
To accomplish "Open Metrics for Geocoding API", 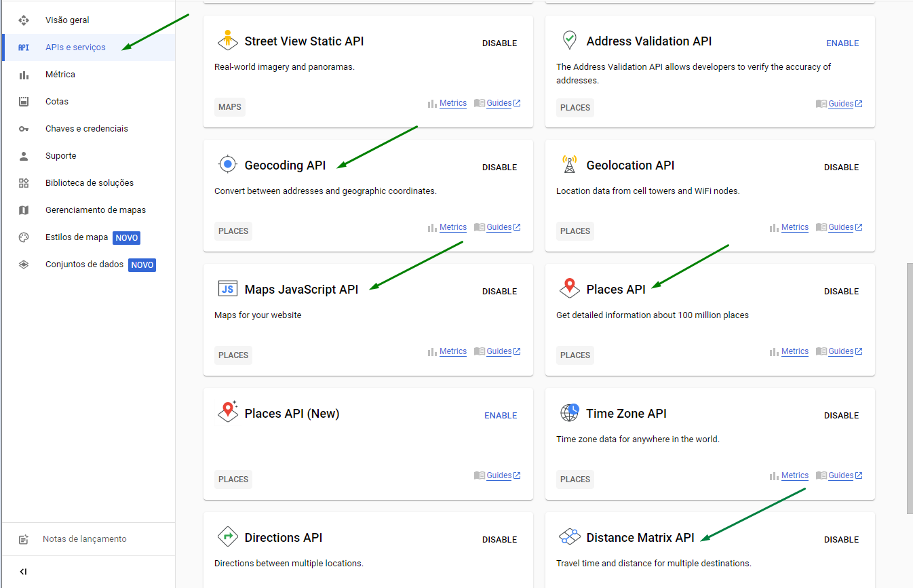I will [453, 227].
